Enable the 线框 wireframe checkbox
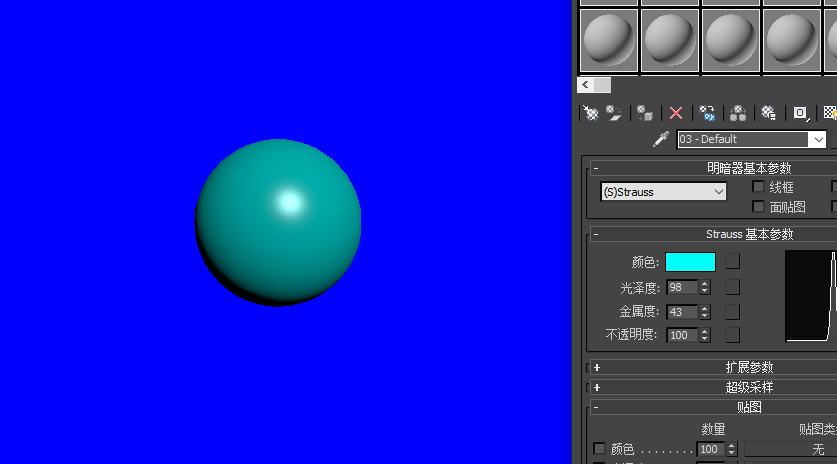Screen dimensions: 837x464 758,186
